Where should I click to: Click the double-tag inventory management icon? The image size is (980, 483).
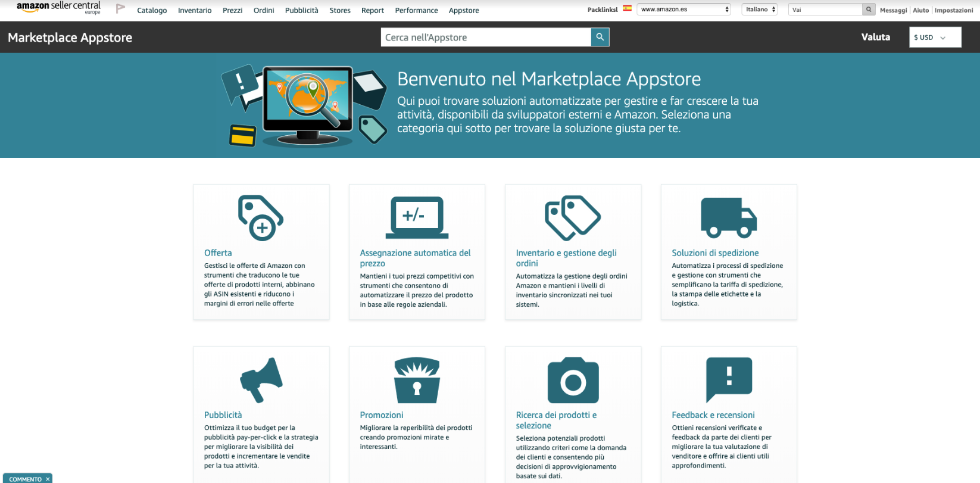click(x=573, y=218)
